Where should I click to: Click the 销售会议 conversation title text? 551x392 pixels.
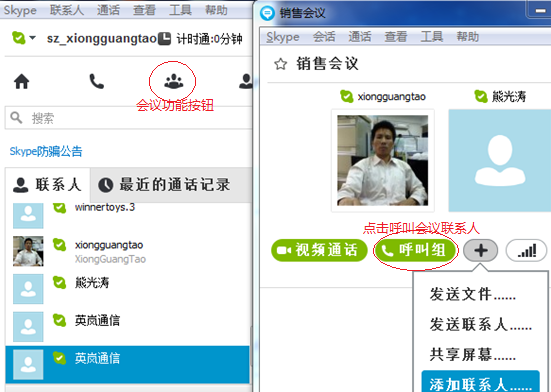point(327,64)
